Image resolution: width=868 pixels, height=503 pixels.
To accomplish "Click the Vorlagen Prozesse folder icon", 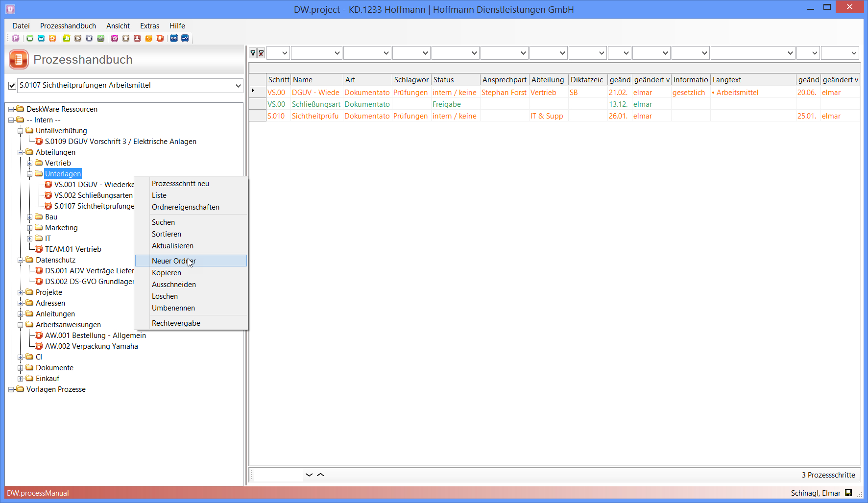I will (20, 389).
